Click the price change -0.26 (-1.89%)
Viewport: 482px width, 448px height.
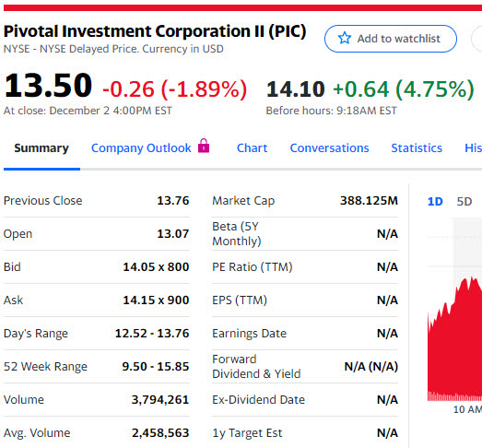[x=174, y=89]
